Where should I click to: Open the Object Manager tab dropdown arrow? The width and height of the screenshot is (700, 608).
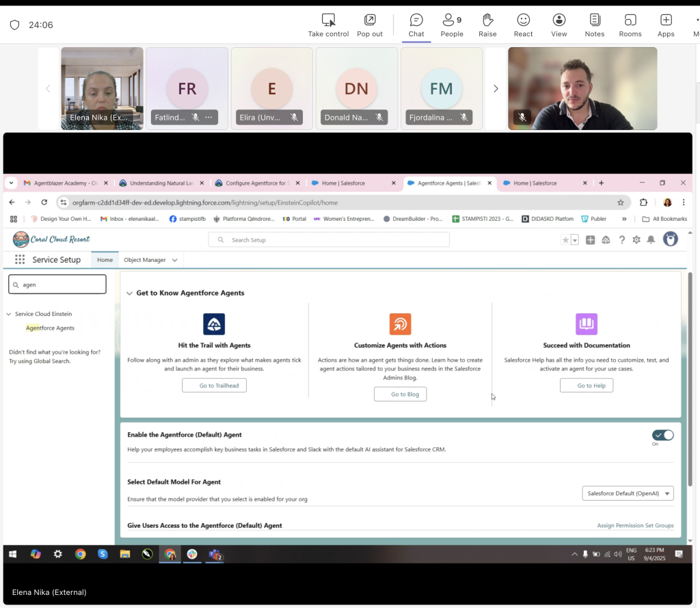[175, 261]
